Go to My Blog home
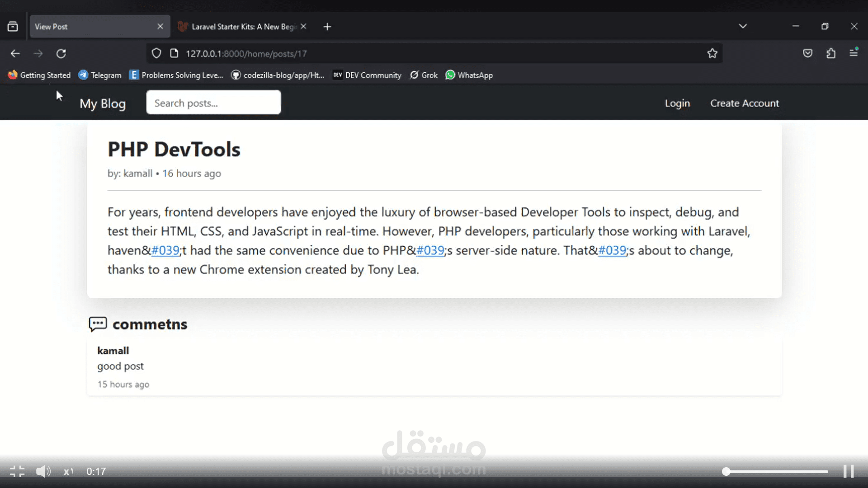 click(103, 103)
